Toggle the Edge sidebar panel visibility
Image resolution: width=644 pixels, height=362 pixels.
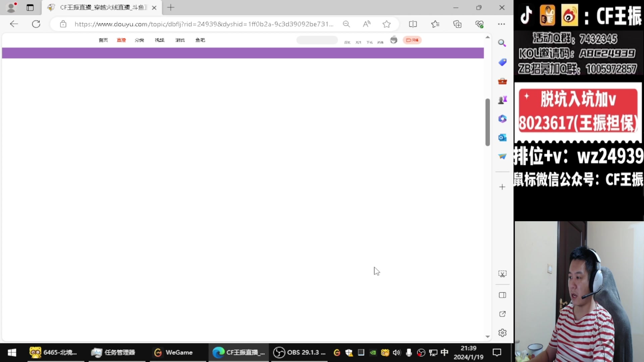click(x=502, y=295)
